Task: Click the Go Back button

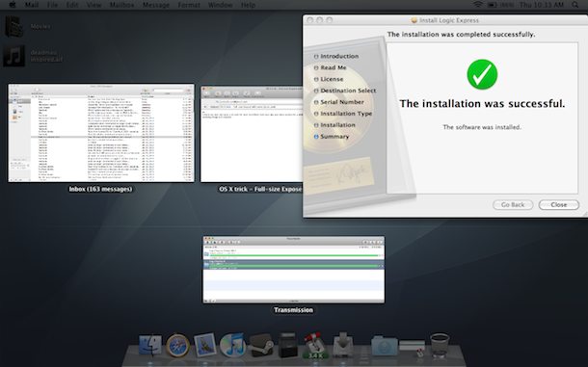Action: (513, 204)
